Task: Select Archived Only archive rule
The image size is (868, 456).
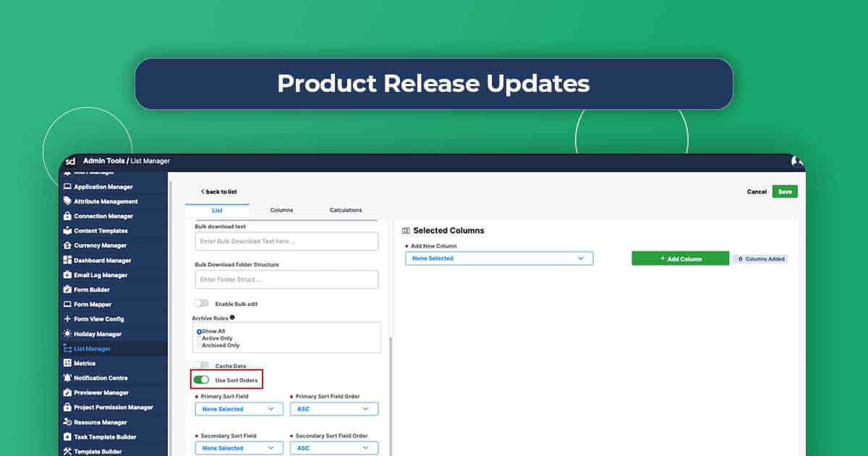Action: [199, 345]
